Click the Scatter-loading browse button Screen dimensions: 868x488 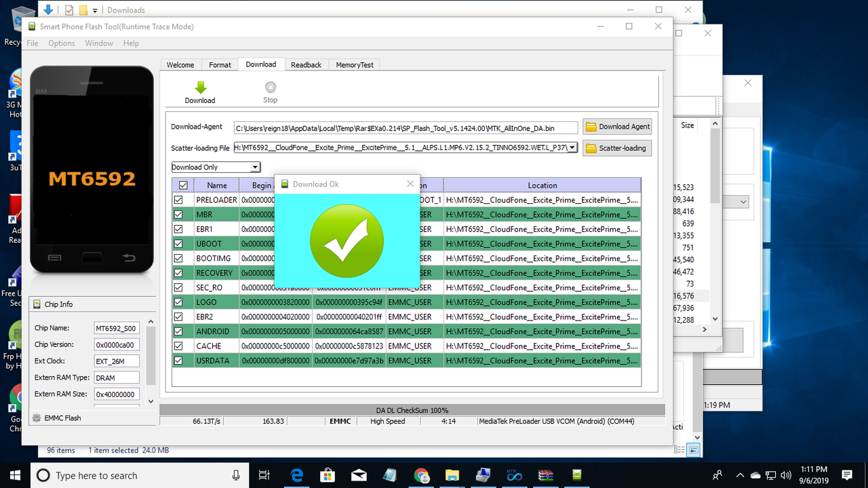[617, 148]
